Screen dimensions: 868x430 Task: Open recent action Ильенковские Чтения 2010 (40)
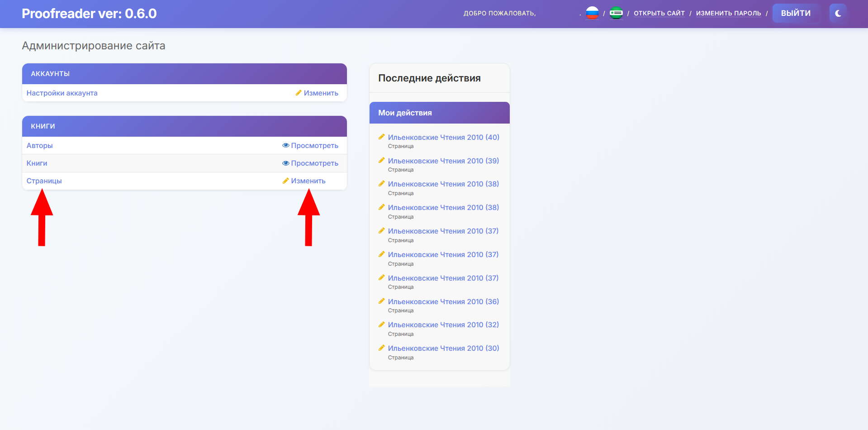click(443, 137)
